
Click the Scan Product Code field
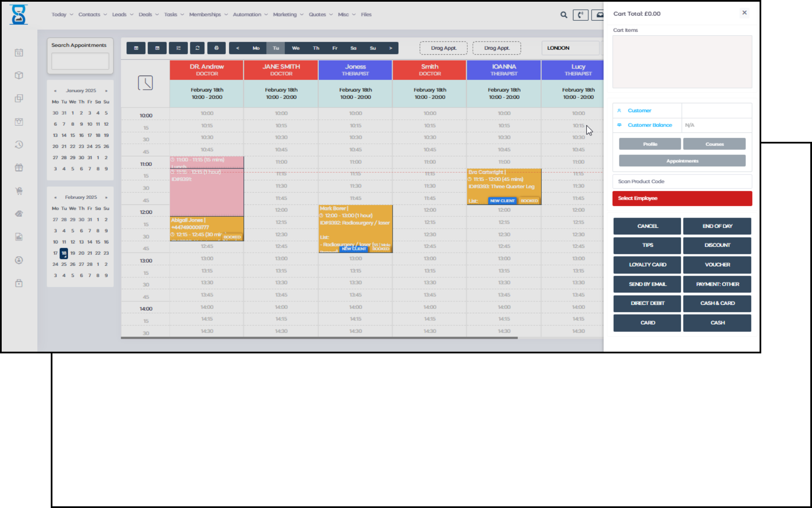point(682,182)
